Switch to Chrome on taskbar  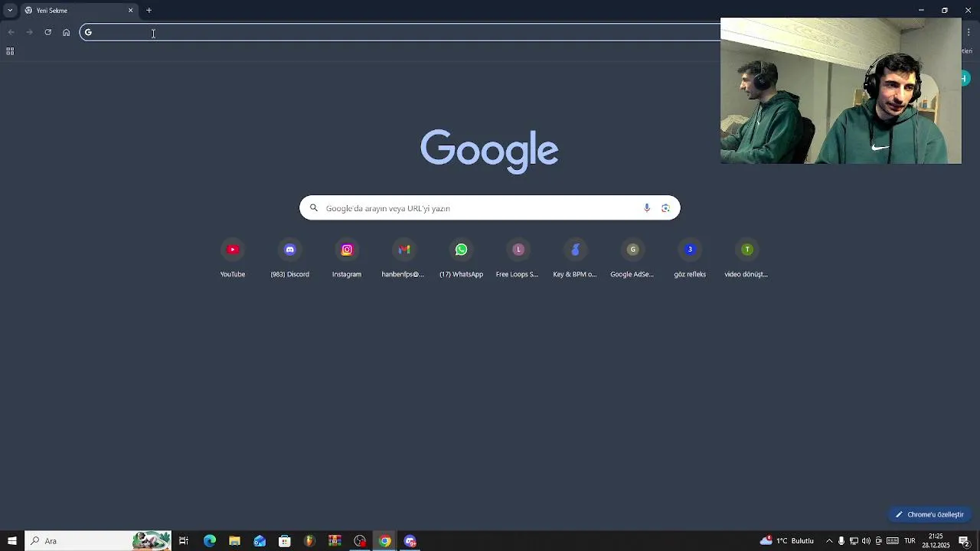385,541
